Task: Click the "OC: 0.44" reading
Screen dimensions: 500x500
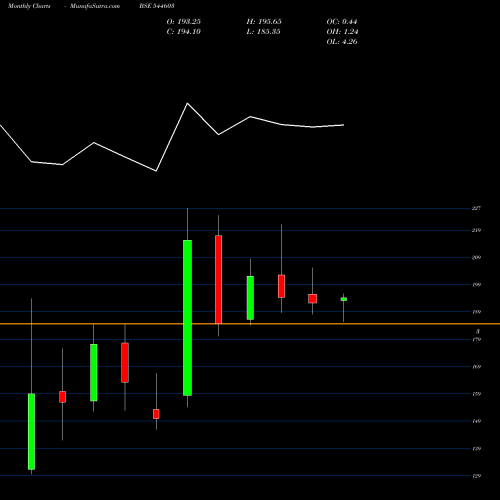Action: pos(342,22)
